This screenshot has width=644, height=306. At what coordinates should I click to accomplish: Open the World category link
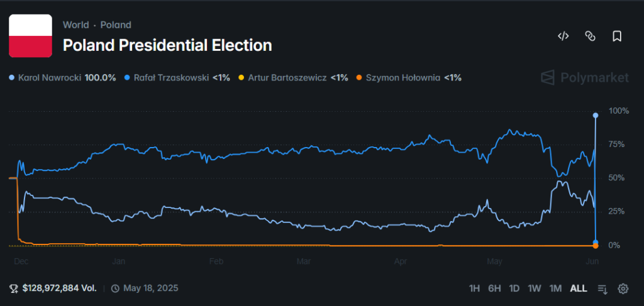tap(75, 25)
